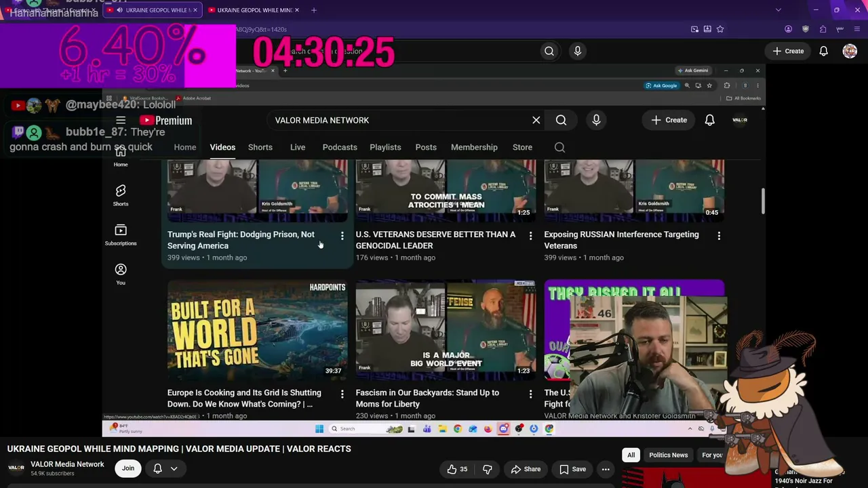Screen dimensions: 868x488
Task: Mute the active UKRAINE GEOPOL tab audio icon
Action: click(x=119, y=10)
